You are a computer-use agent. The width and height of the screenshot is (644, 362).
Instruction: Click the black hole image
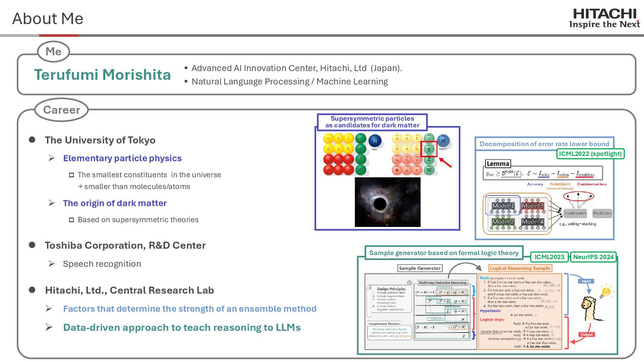point(387,202)
